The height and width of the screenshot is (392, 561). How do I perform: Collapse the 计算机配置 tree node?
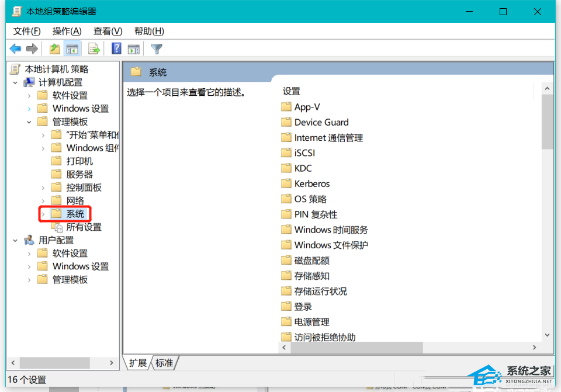coord(15,82)
